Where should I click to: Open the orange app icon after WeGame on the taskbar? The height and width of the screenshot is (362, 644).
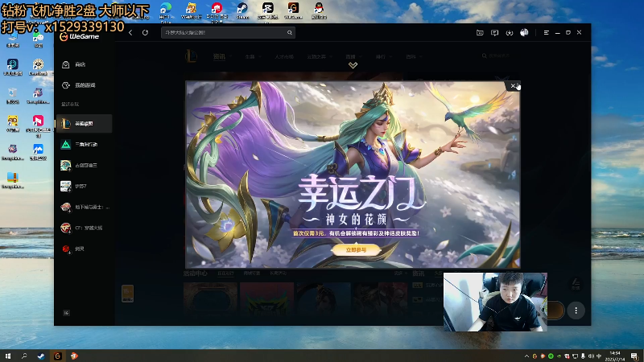[x=74, y=356]
